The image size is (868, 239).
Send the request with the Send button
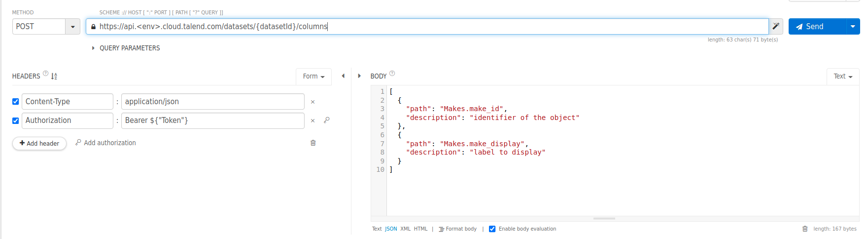click(x=817, y=27)
